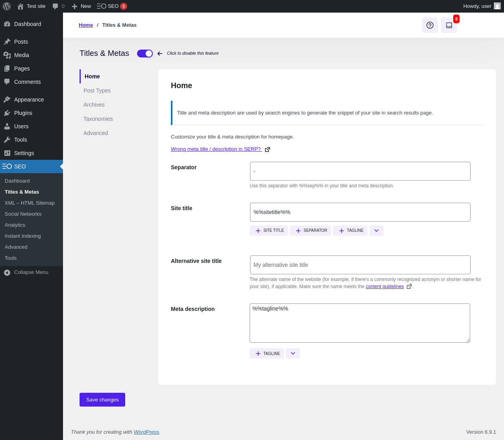Expand more tags dropdown under Site title
504x440 pixels.
(x=376, y=231)
